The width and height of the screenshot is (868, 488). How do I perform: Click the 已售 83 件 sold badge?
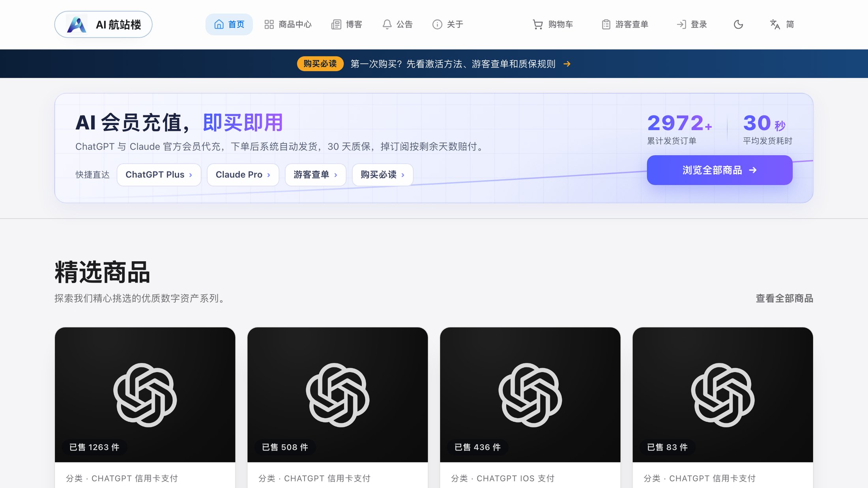tap(667, 447)
